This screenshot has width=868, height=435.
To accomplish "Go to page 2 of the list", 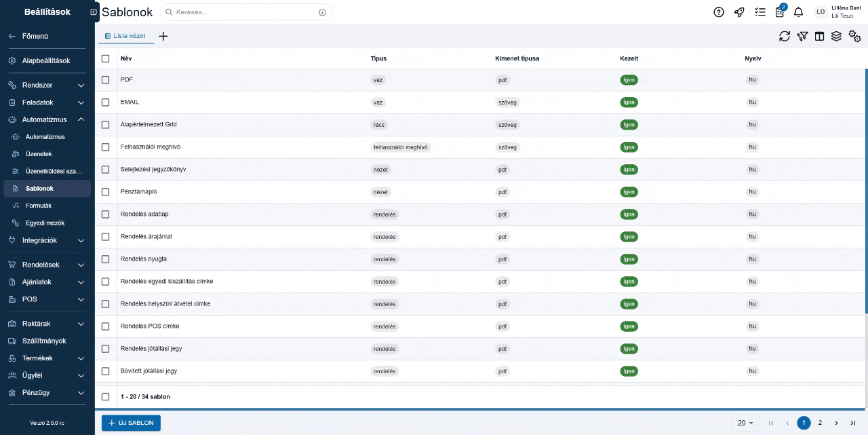I will tap(820, 423).
